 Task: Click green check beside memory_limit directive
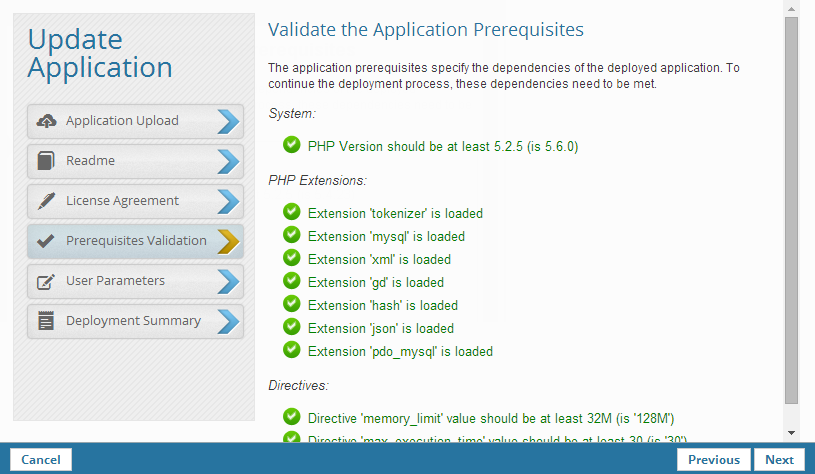click(x=292, y=416)
